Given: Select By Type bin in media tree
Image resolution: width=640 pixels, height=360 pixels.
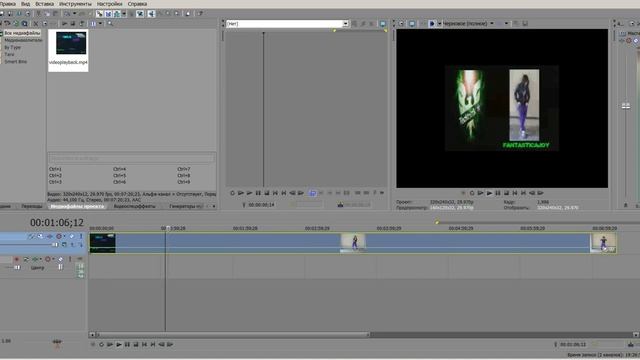Looking at the screenshot, I should tap(12, 47).
